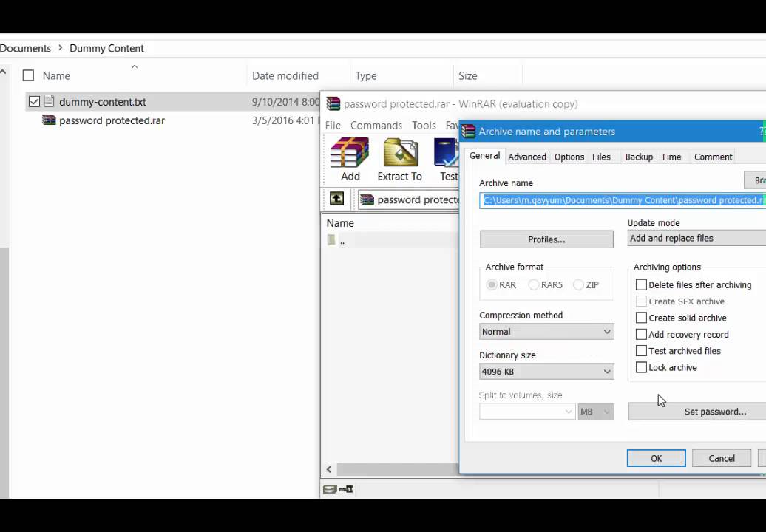This screenshot has height=532, width=766.
Task: Sort by Size column in Explorer
Action: tap(467, 75)
